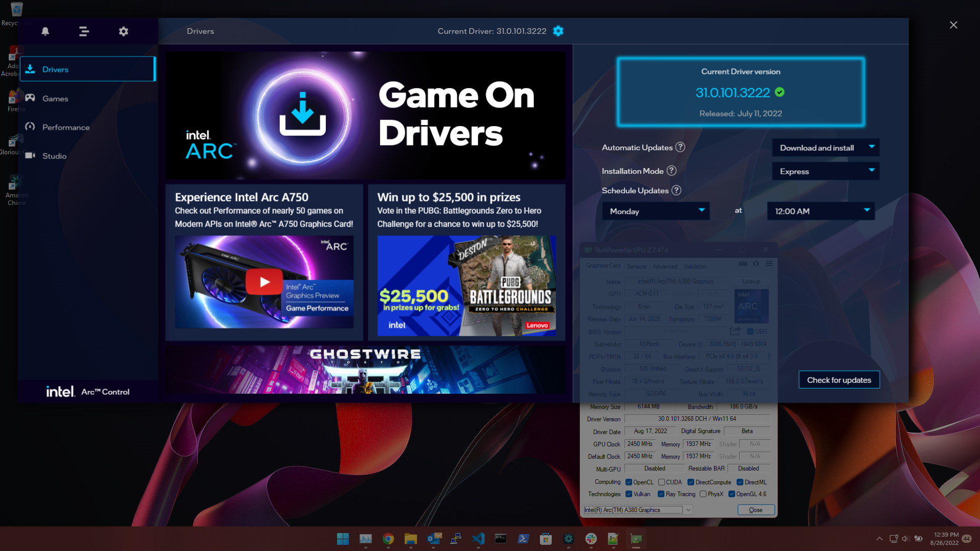
Task: Toggle the PhysX checkbox in GPU-Z
Action: pos(703,494)
